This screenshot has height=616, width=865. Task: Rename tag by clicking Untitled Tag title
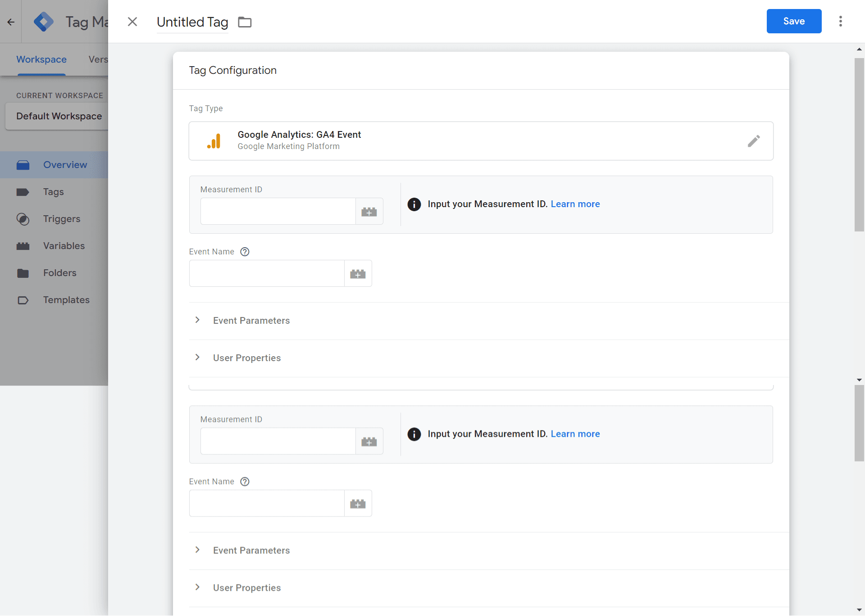coord(192,22)
